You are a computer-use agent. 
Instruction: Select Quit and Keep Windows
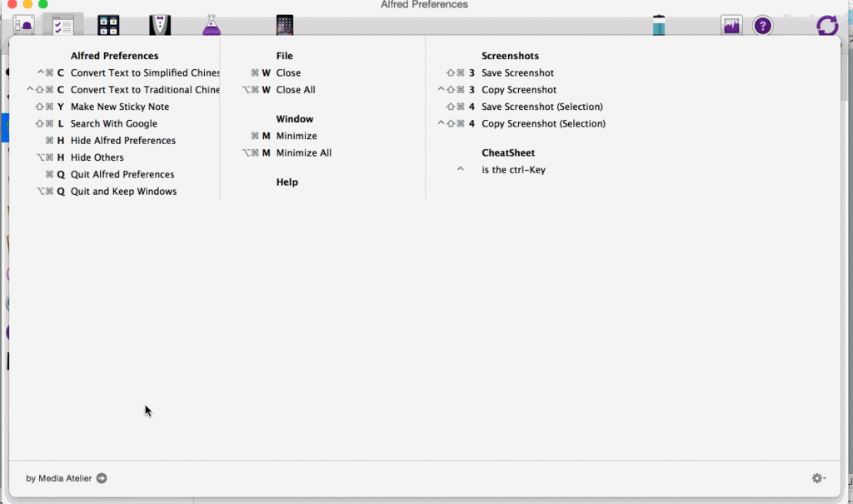click(123, 191)
